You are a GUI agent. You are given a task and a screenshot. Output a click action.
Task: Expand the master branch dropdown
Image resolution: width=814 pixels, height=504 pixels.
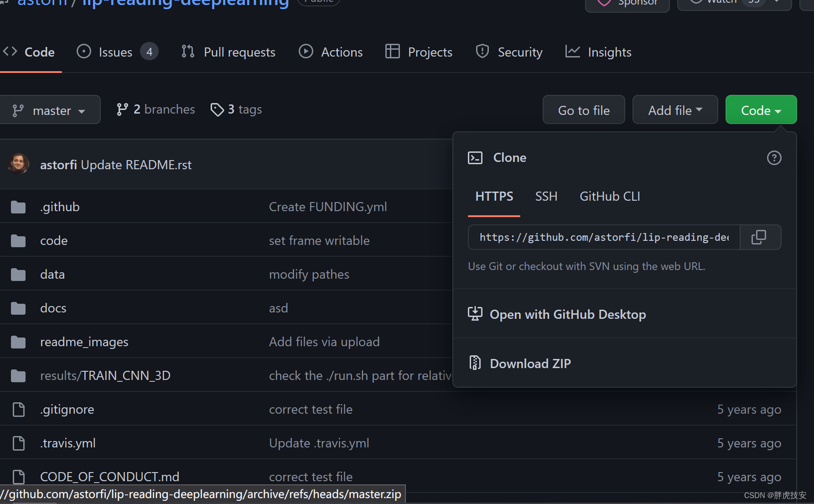point(49,110)
